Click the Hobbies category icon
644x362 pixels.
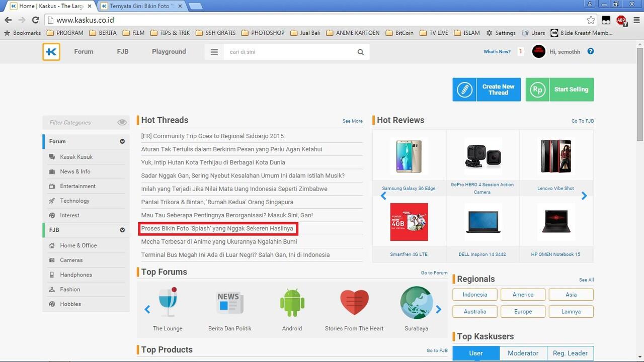pos(52,304)
